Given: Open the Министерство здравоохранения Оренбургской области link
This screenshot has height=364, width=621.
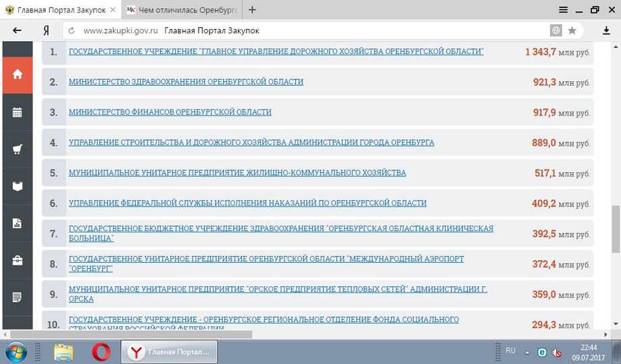Looking at the screenshot, I should pos(186,82).
